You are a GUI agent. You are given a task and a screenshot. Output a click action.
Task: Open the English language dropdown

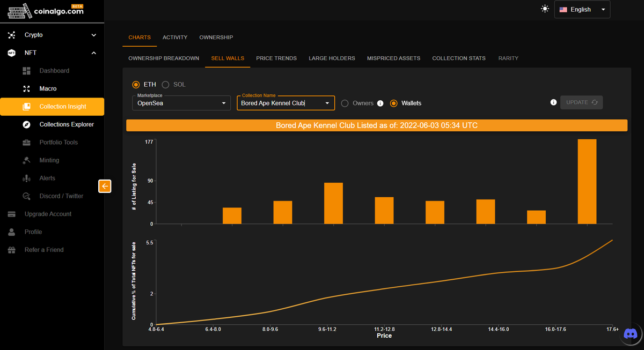582,10
